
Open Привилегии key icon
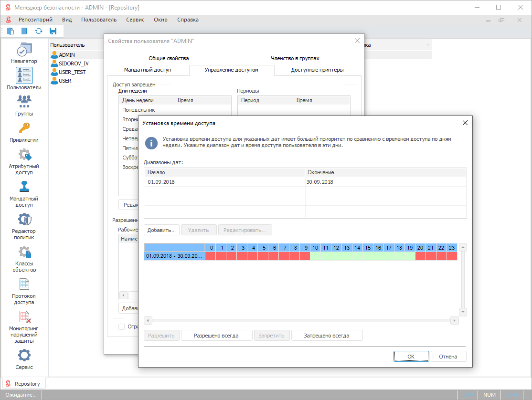coord(24,128)
